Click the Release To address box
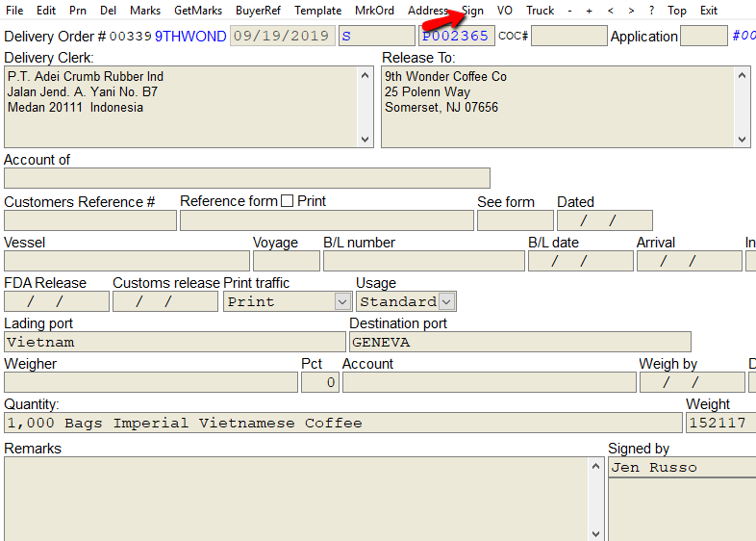This screenshot has width=756, height=541. coord(566,107)
